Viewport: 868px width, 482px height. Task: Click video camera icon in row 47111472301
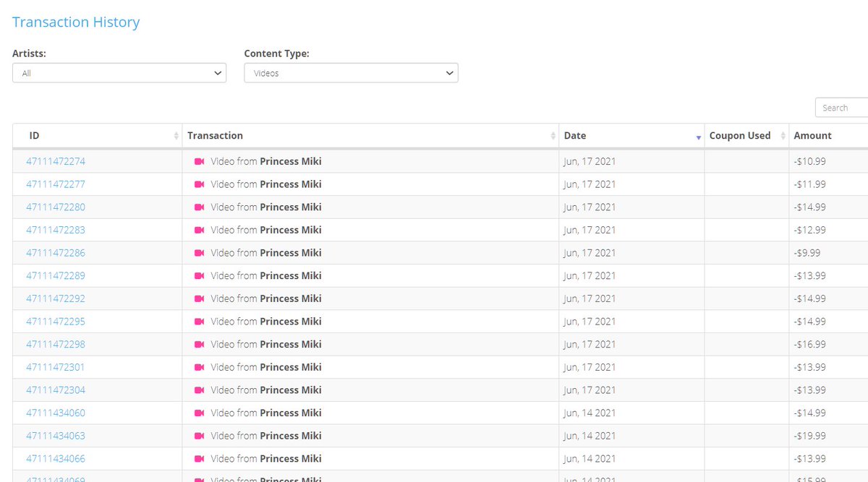[x=200, y=367]
